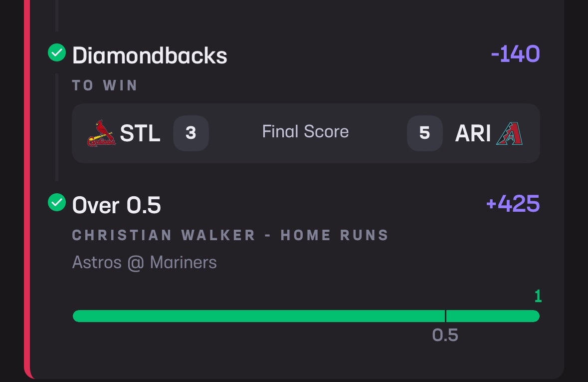Screen dimensions: 588x382
Task: Click the green result value 1
Action: point(538,296)
